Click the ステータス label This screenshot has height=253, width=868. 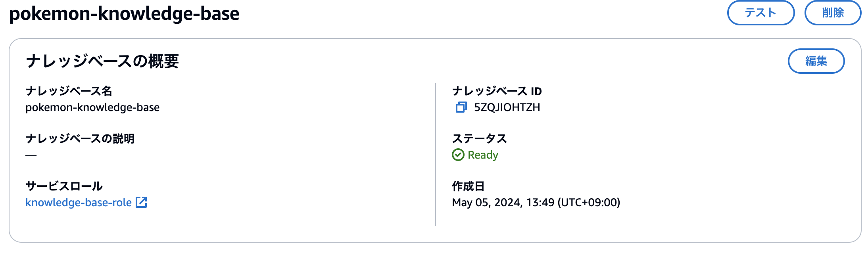(480, 139)
